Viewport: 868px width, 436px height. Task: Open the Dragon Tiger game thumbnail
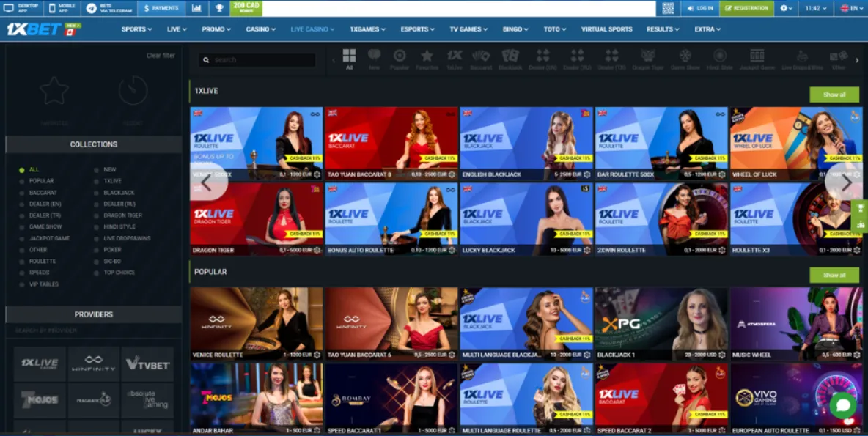257,219
